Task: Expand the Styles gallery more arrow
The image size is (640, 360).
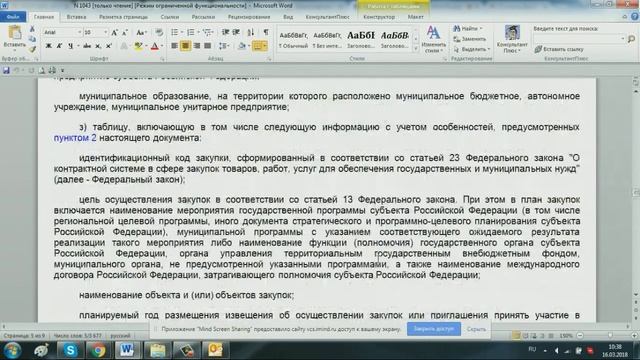Action: click(416, 49)
